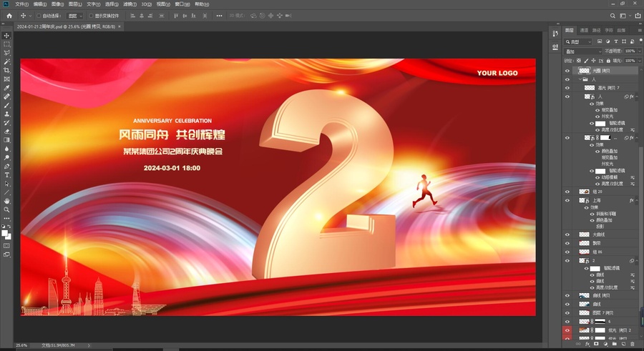Hide the 上海 layer

[x=567, y=200]
